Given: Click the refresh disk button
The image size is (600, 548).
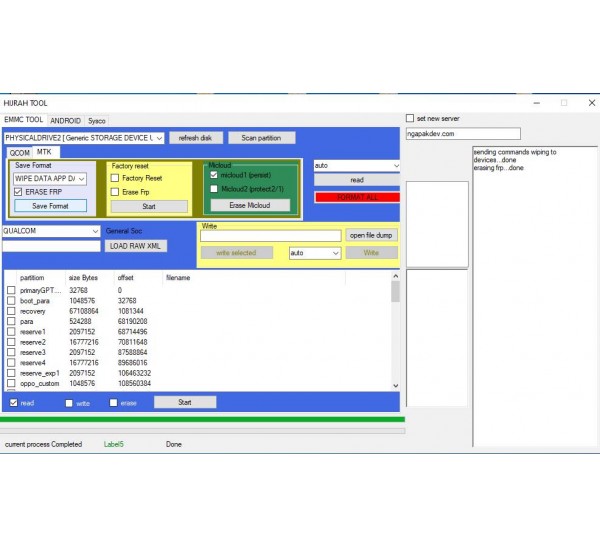Looking at the screenshot, I should 196,138.
